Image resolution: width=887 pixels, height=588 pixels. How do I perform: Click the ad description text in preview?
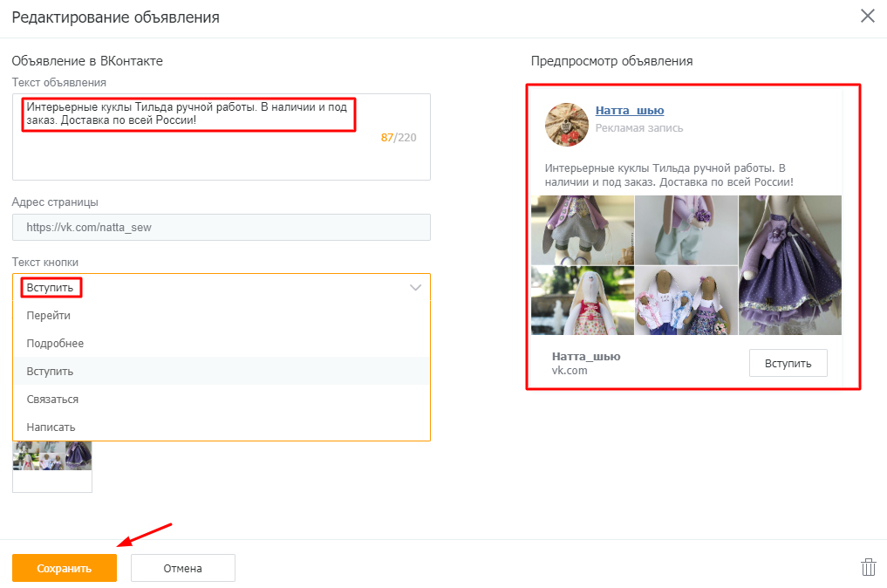pyautogui.click(x=669, y=174)
